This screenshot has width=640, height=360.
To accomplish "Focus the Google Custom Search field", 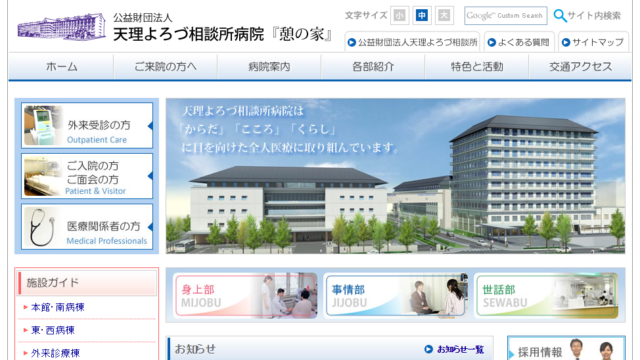I will 505,16.
